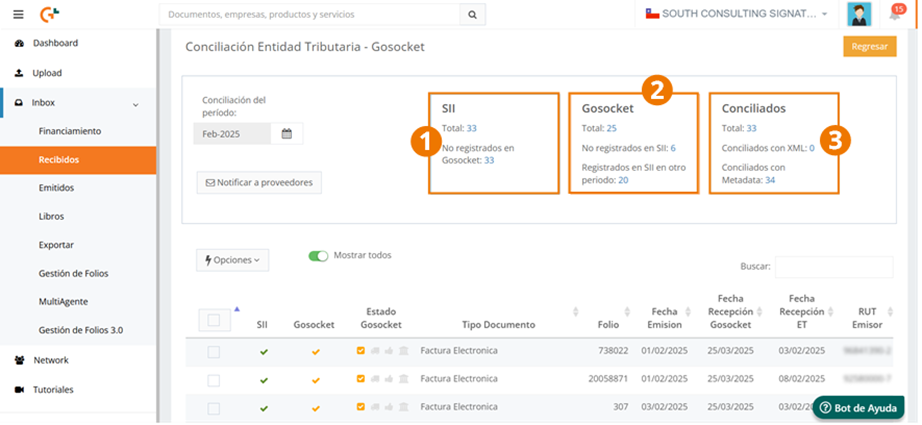Sort by Folio column arrows

(x=627, y=312)
